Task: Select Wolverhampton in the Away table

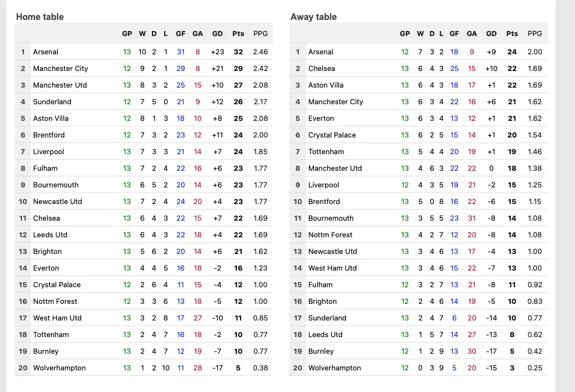Action: [334, 368]
